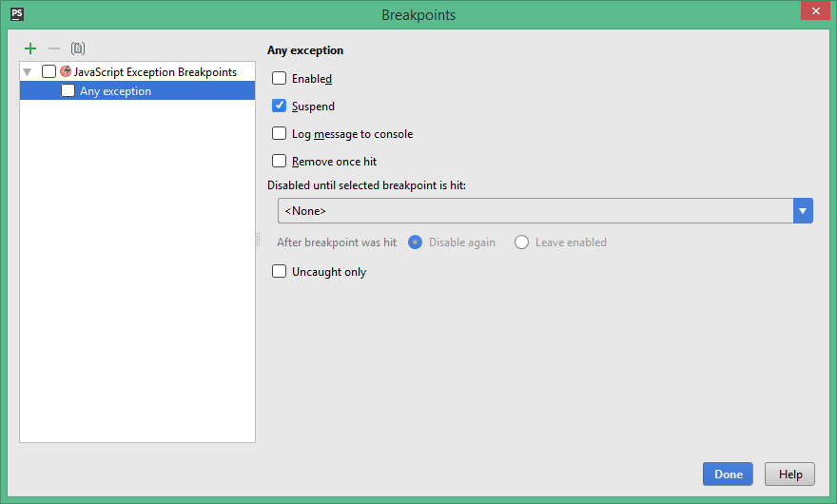The height and width of the screenshot is (504, 837).
Task: Select the Disable again radio button
Action: (x=415, y=242)
